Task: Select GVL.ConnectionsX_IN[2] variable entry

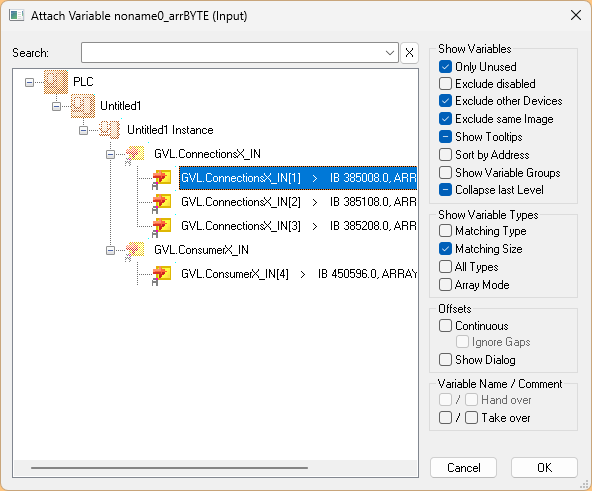Action: click(x=298, y=202)
